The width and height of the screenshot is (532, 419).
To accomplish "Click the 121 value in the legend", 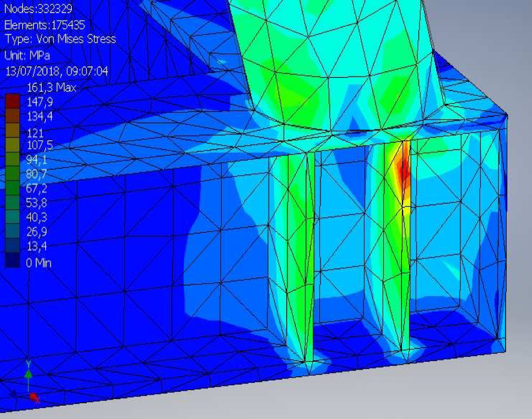I will click(35, 133).
